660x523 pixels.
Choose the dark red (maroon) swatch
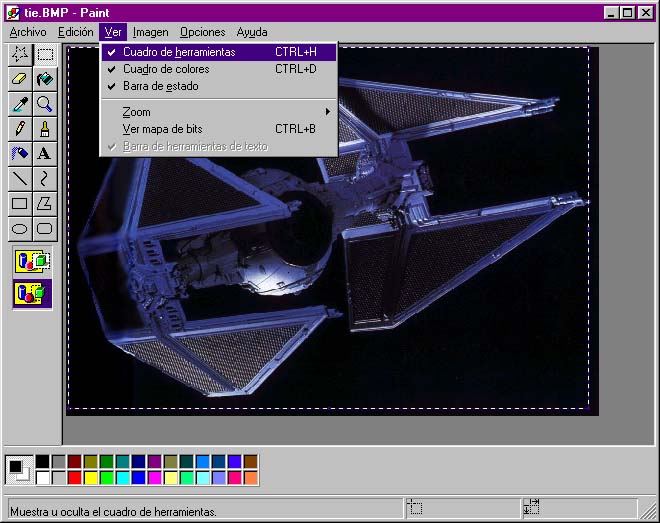click(75, 462)
